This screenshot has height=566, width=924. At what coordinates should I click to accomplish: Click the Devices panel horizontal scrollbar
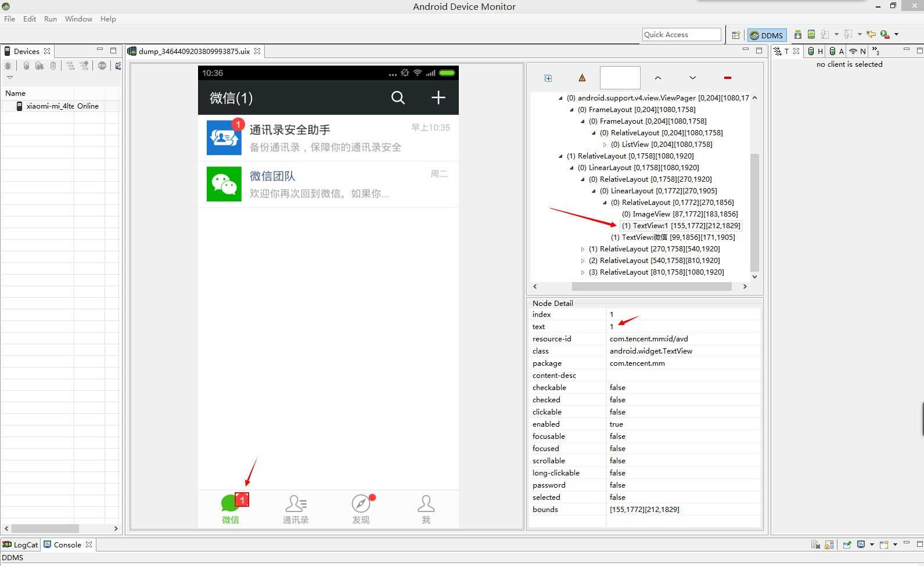45,528
